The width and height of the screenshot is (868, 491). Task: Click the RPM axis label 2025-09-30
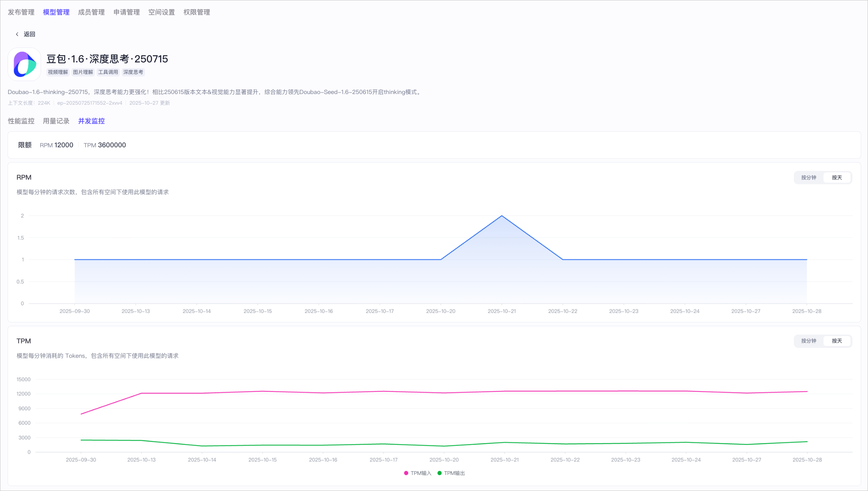click(x=75, y=311)
